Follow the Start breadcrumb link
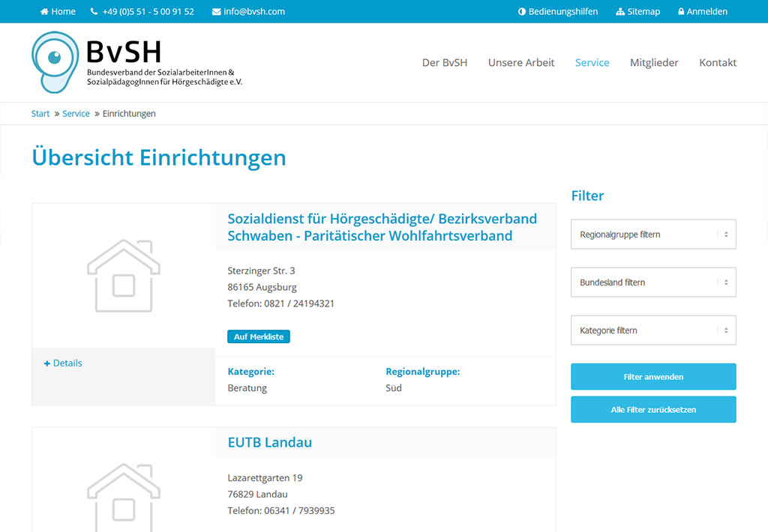This screenshot has height=532, width=768. coord(40,114)
